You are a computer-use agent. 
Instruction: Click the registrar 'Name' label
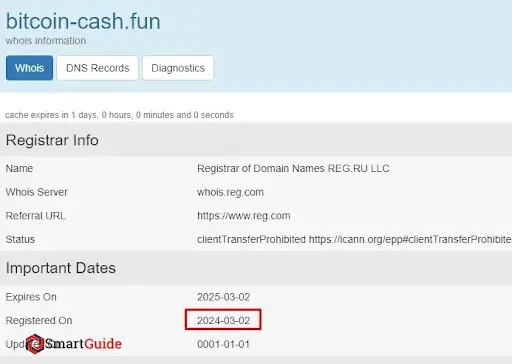coord(19,168)
